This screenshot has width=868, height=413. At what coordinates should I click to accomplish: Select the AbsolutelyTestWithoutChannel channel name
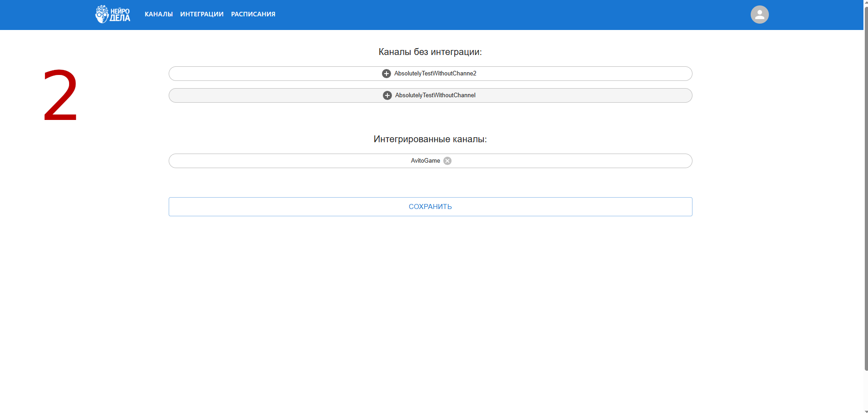435,95
